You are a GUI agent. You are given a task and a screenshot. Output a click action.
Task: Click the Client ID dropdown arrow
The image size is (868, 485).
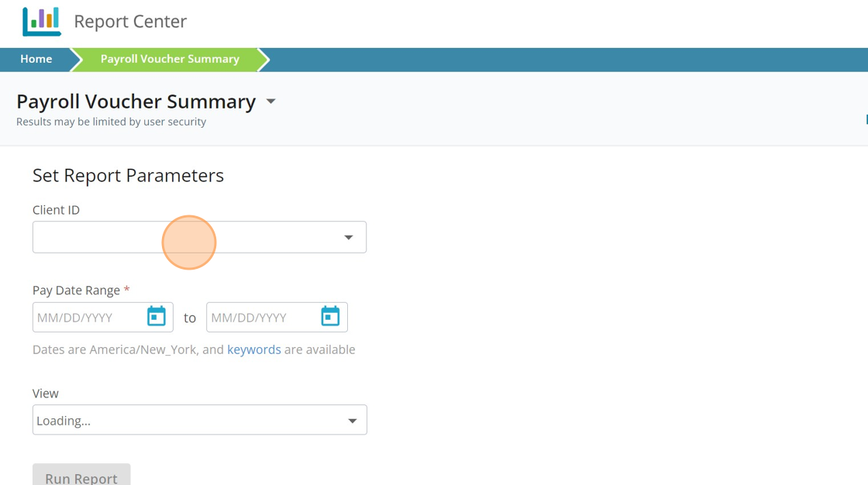[349, 238]
